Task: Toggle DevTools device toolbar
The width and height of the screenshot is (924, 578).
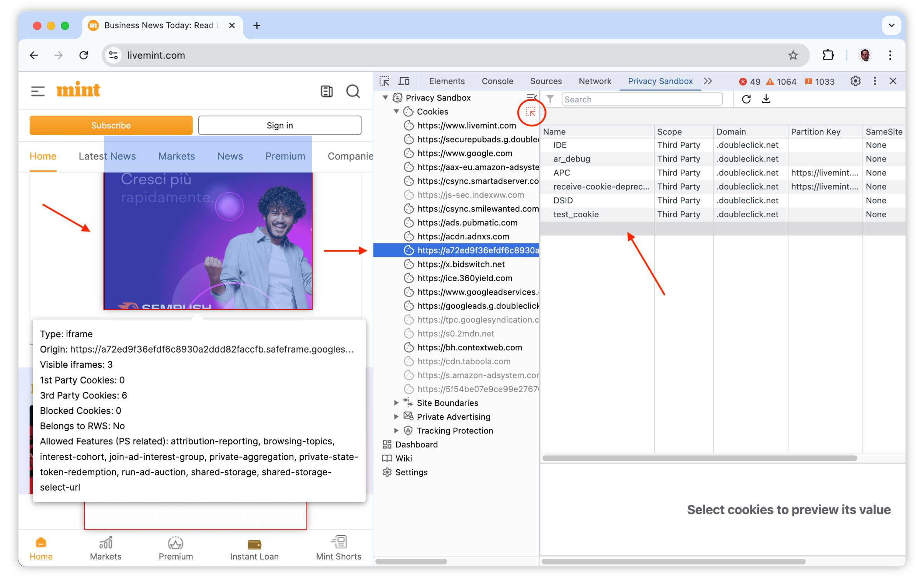Action: 404,81
